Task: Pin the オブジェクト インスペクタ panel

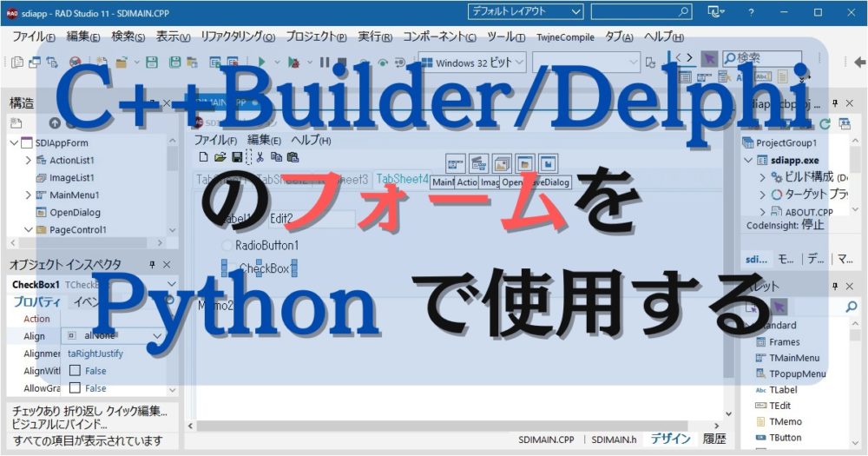Action: pyautogui.click(x=152, y=265)
